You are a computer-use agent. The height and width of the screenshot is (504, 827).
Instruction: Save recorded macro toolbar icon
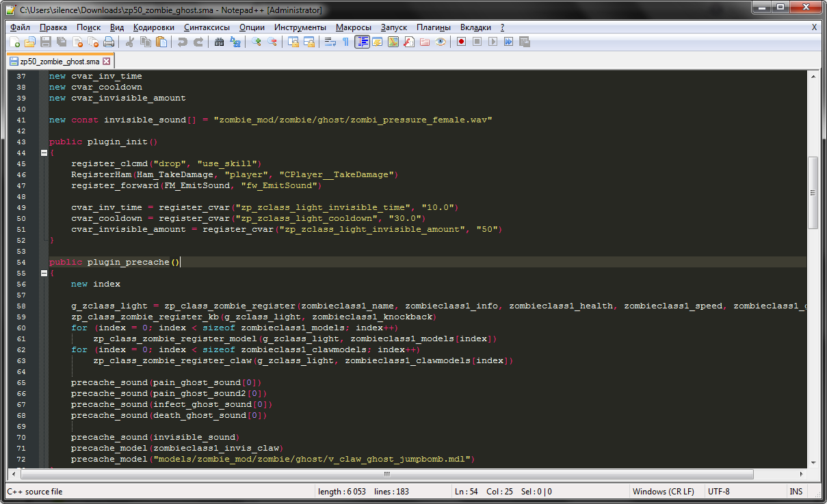point(525,42)
